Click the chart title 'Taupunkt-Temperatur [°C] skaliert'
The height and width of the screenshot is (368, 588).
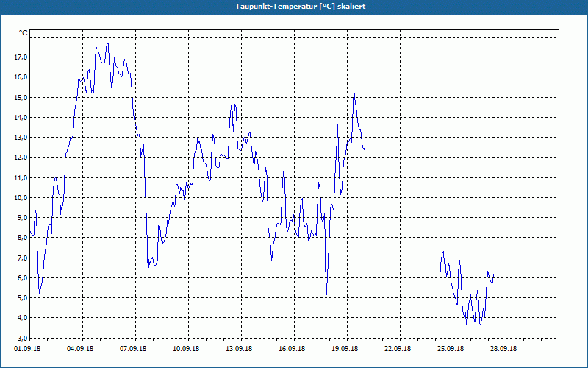coord(301,7)
